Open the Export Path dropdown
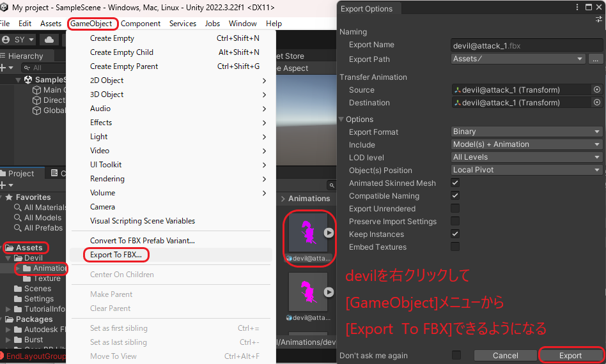 [518, 59]
